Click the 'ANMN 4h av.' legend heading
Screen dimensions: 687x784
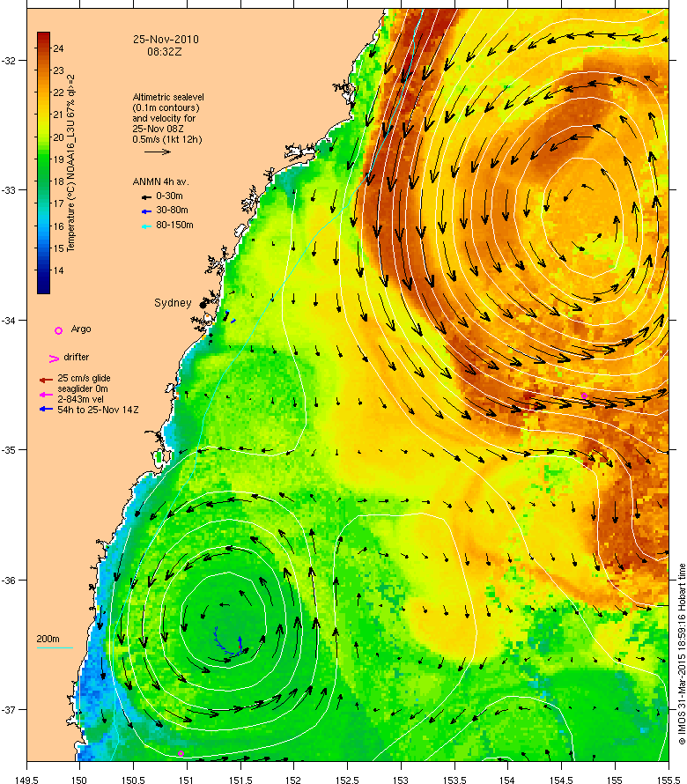coord(161,181)
